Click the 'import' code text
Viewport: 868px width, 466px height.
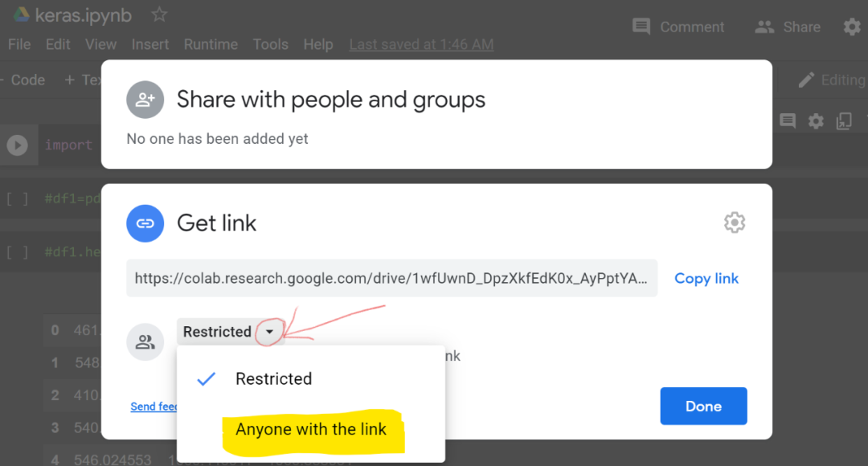pos(68,145)
